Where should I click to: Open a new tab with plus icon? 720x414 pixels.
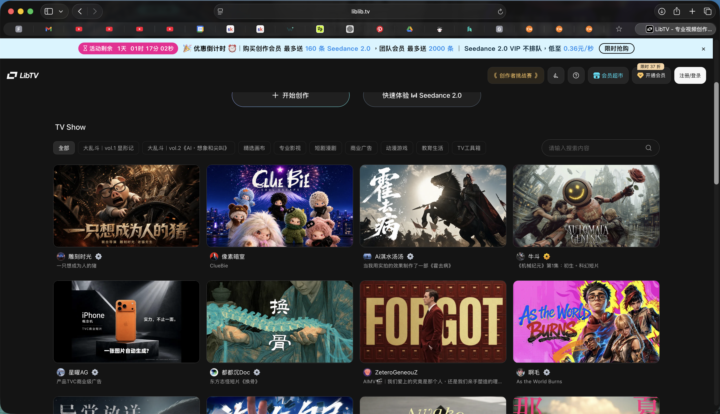pyautogui.click(x=692, y=11)
